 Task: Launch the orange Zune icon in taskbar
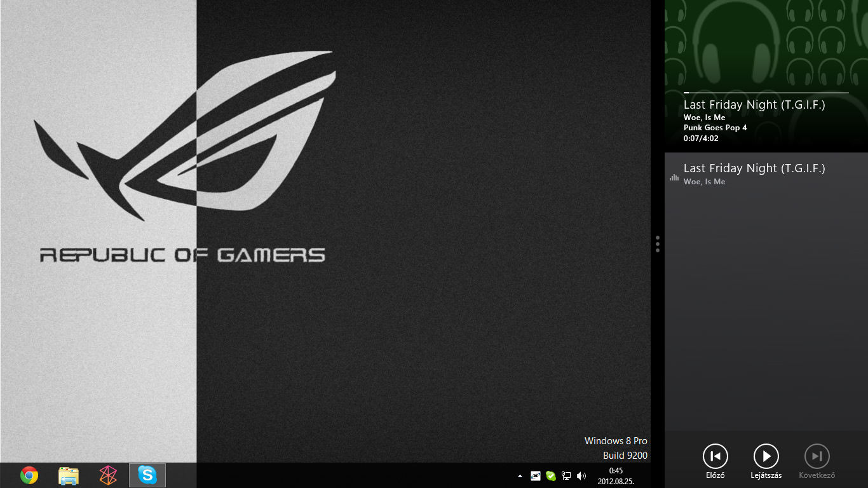coord(108,475)
